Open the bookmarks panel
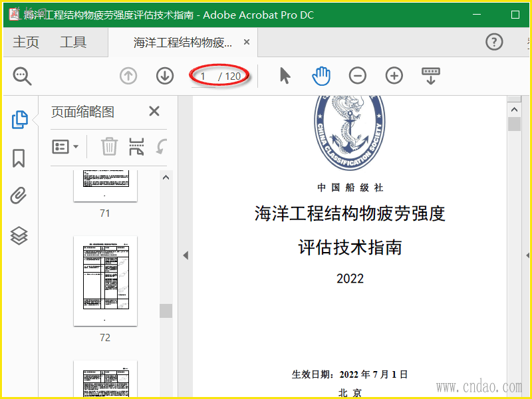The width and height of the screenshot is (532, 399). [19, 158]
